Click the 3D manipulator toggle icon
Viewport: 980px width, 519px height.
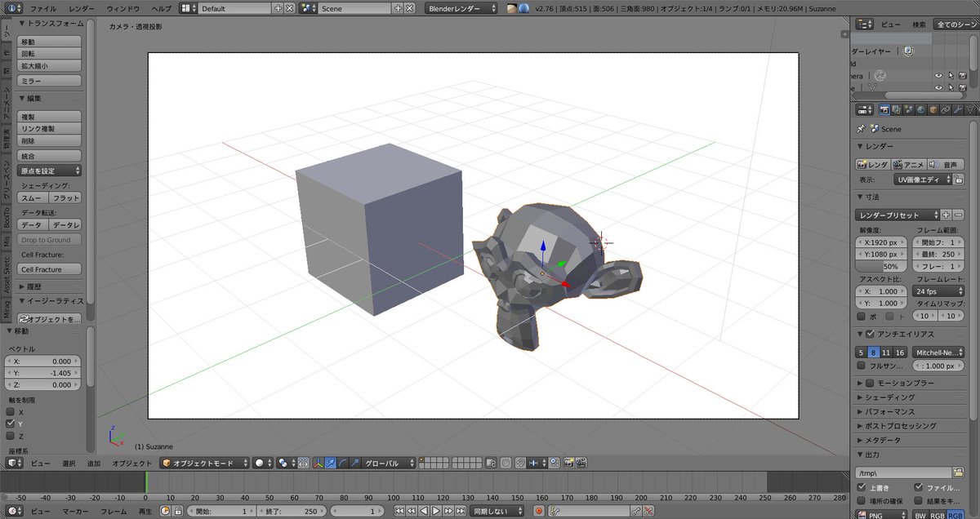tap(317, 463)
